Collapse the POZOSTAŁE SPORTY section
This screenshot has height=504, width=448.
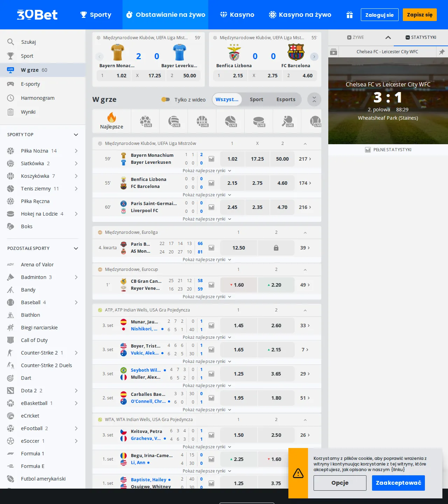[x=76, y=248]
